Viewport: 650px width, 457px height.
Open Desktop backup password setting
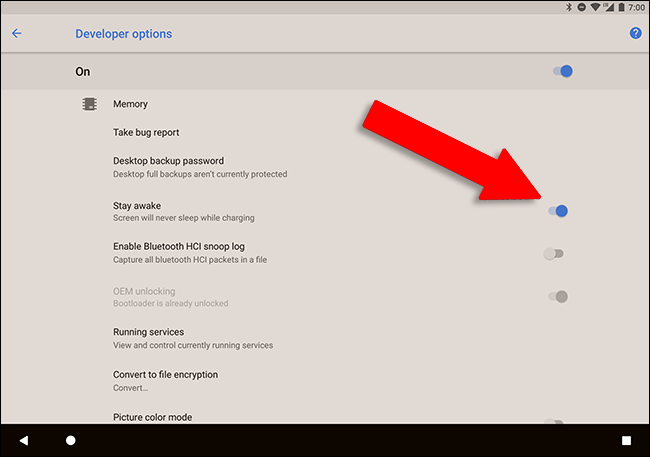pos(168,160)
